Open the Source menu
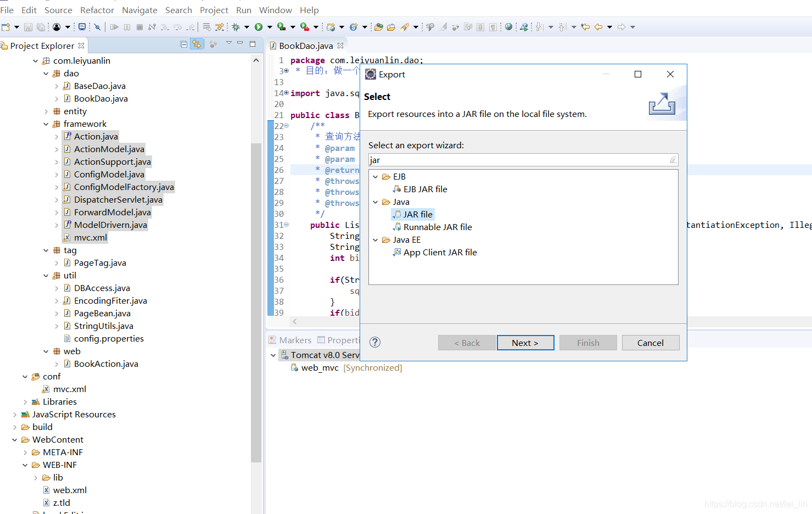 pyautogui.click(x=58, y=10)
